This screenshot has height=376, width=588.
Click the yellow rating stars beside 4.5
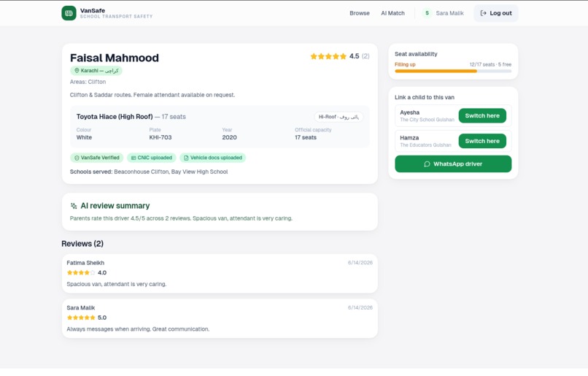pyautogui.click(x=328, y=56)
